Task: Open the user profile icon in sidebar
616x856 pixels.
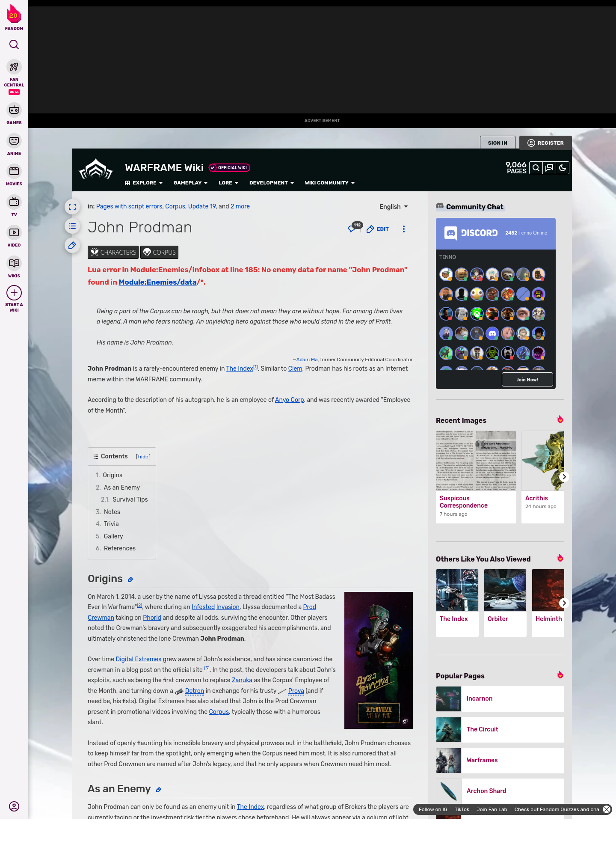Action: (14, 806)
